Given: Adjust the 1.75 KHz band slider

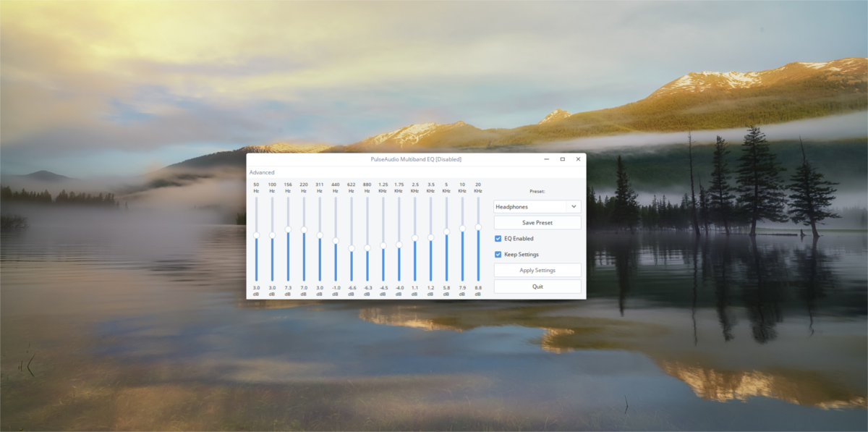Looking at the screenshot, I should click(399, 245).
